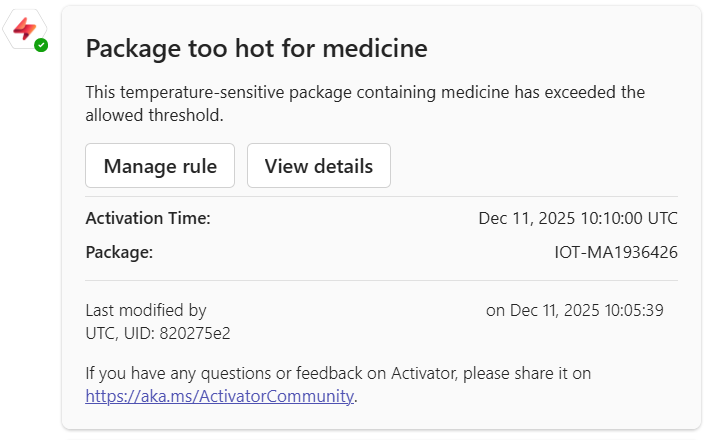Screen dimensions: 718x440
Task: Click the blank card area right of View details
Action: coord(530,166)
